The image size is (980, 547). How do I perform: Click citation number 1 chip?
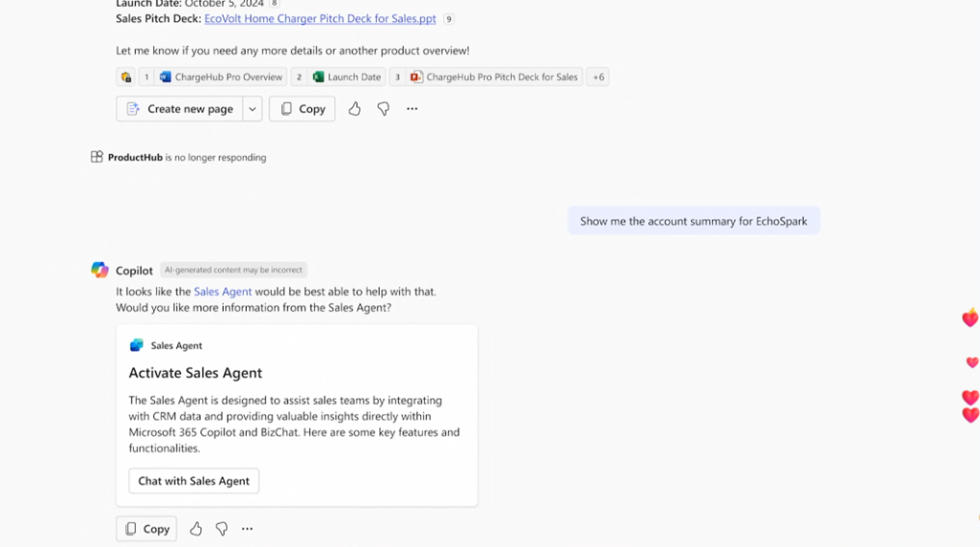pos(146,77)
